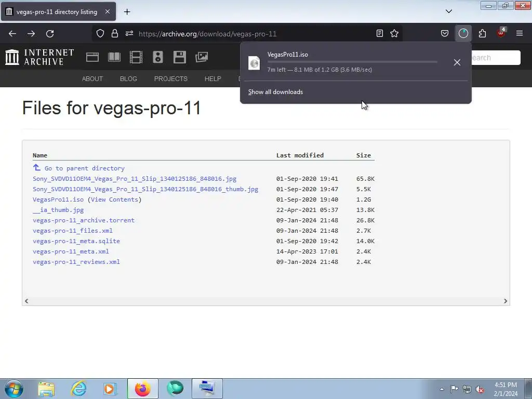Open the HELP menu item
532x399 pixels.
point(212,79)
